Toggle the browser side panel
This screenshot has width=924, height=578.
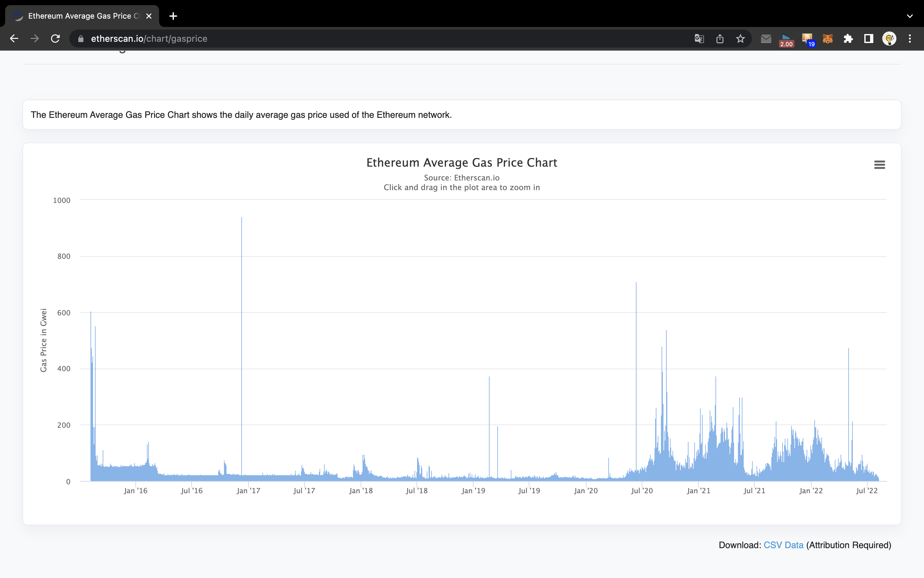pos(868,39)
